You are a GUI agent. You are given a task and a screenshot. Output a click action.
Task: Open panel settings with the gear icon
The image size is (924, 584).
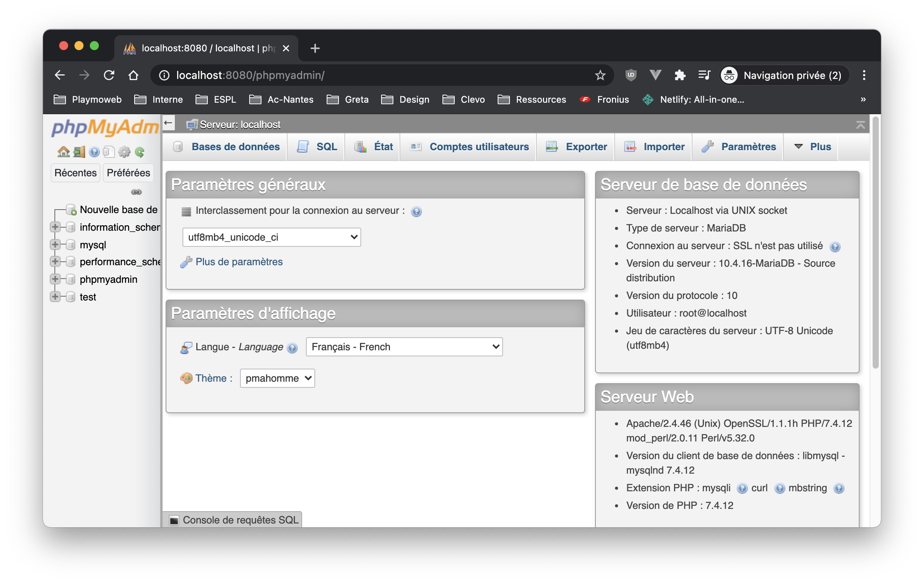124,152
